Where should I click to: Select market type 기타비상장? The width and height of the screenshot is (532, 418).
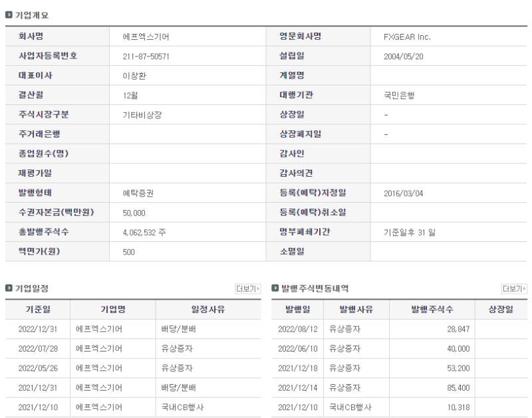(142, 115)
